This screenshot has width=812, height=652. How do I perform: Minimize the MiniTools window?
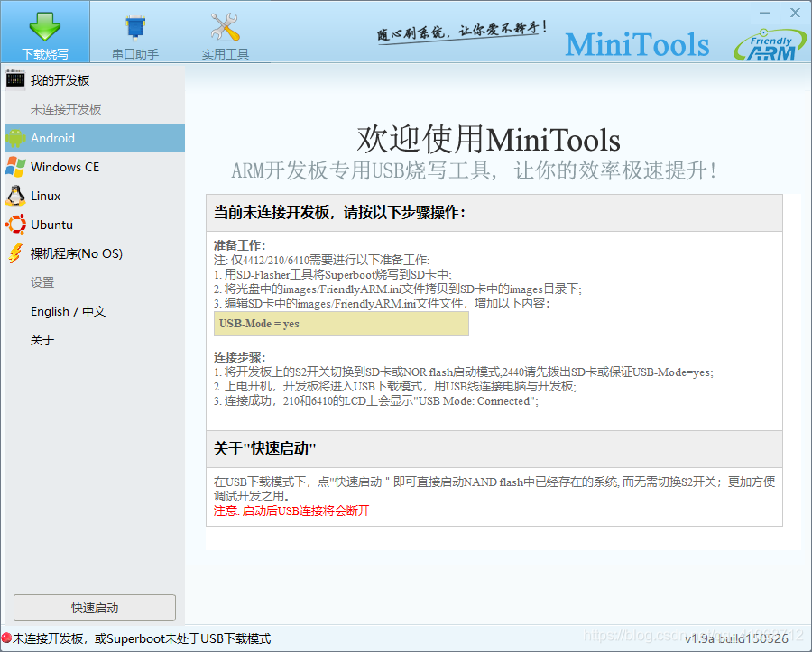[765, 13]
